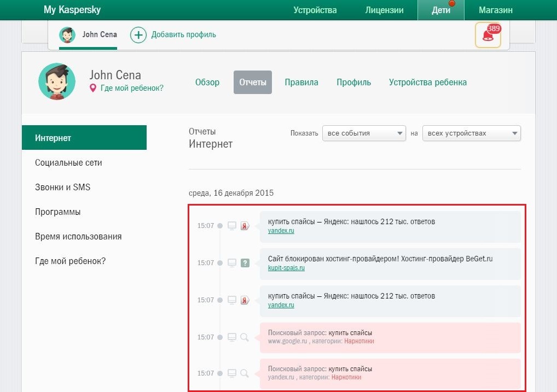
Task: Open Время использования report section
Action: coord(78,237)
